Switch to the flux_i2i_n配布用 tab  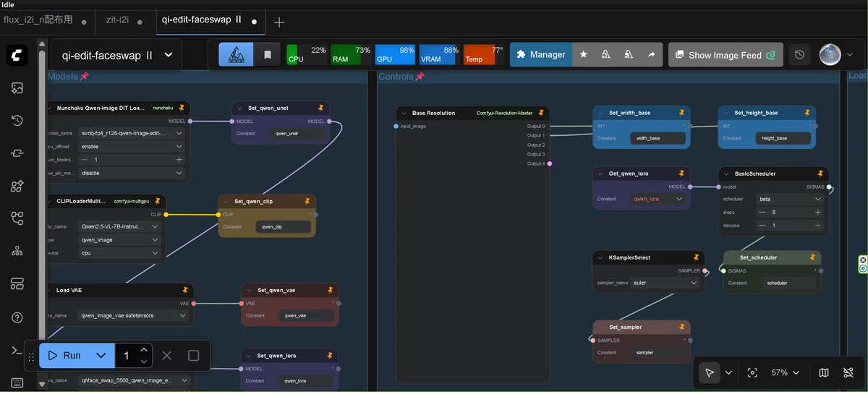coord(38,20)
